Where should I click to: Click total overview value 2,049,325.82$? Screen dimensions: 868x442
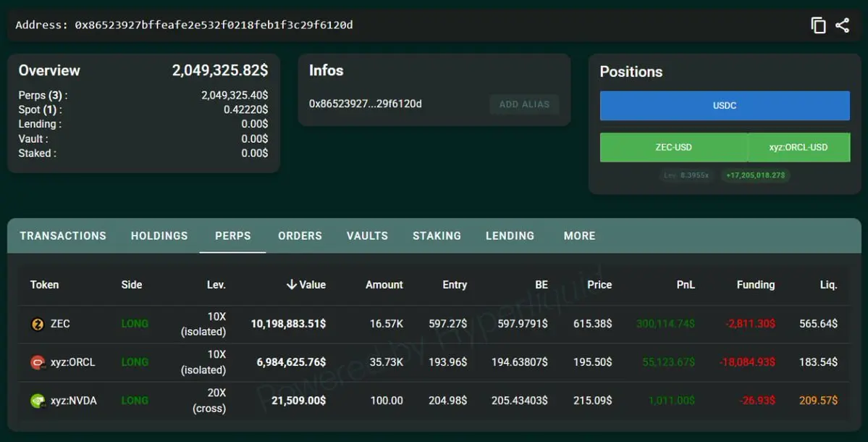coord(220,70)
